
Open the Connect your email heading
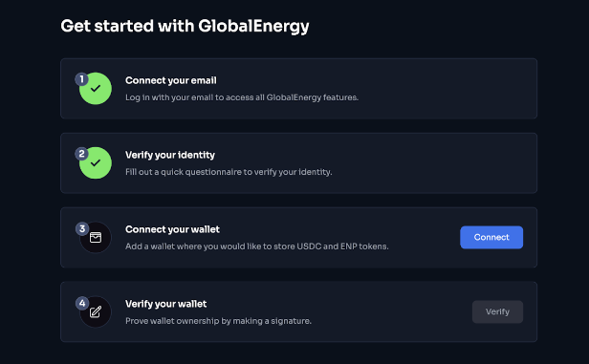171,80
